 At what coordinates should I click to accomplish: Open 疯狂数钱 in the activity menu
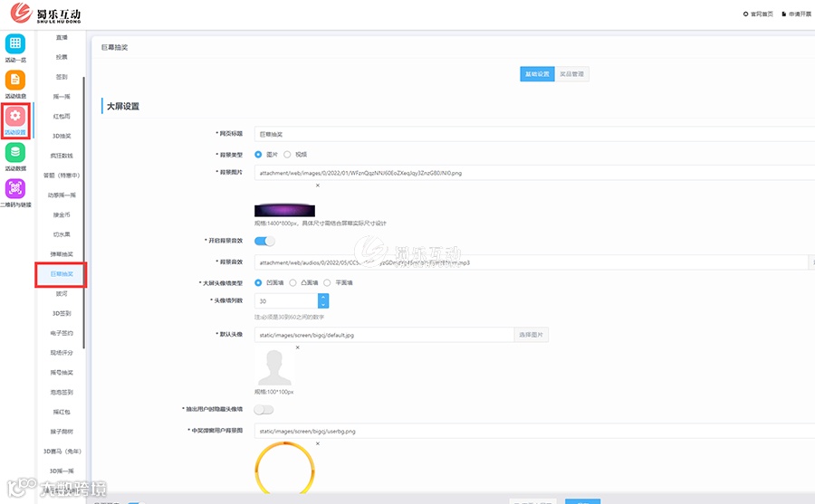62,156
